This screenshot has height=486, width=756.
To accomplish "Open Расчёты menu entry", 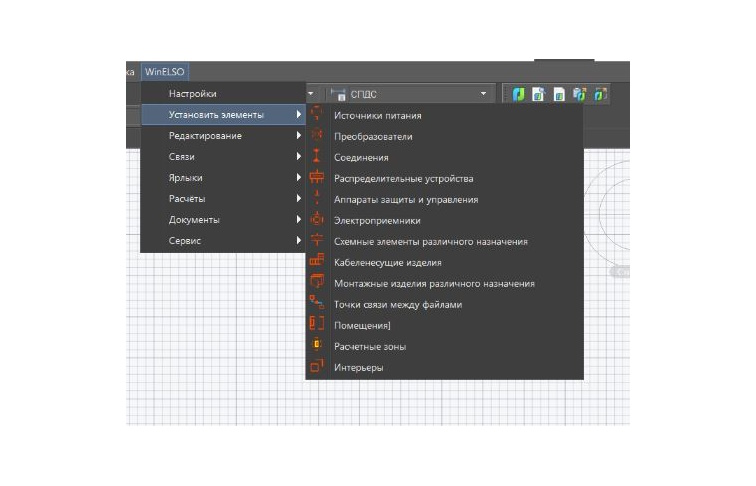I will [223, 199].
